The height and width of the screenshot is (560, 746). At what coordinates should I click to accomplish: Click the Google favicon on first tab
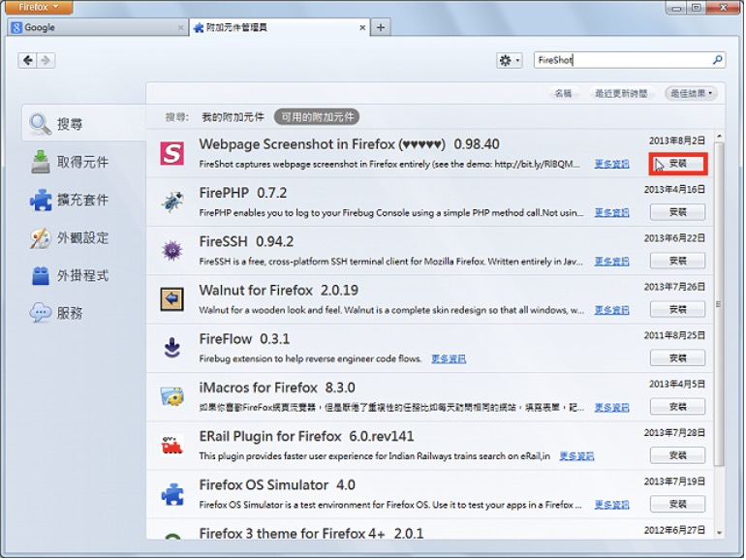pos(16,27)
